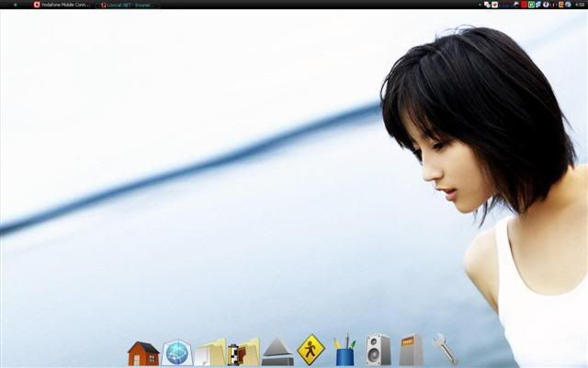Click the clock in the top bar

[x=579, y=5]
